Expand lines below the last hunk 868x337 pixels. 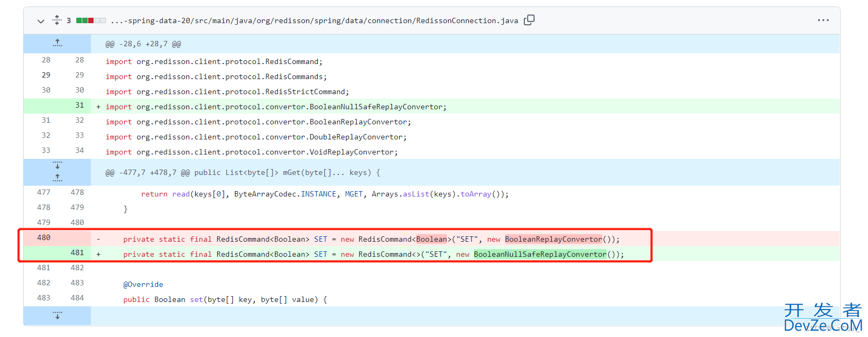pyautogui.click(x=58, y=315)
